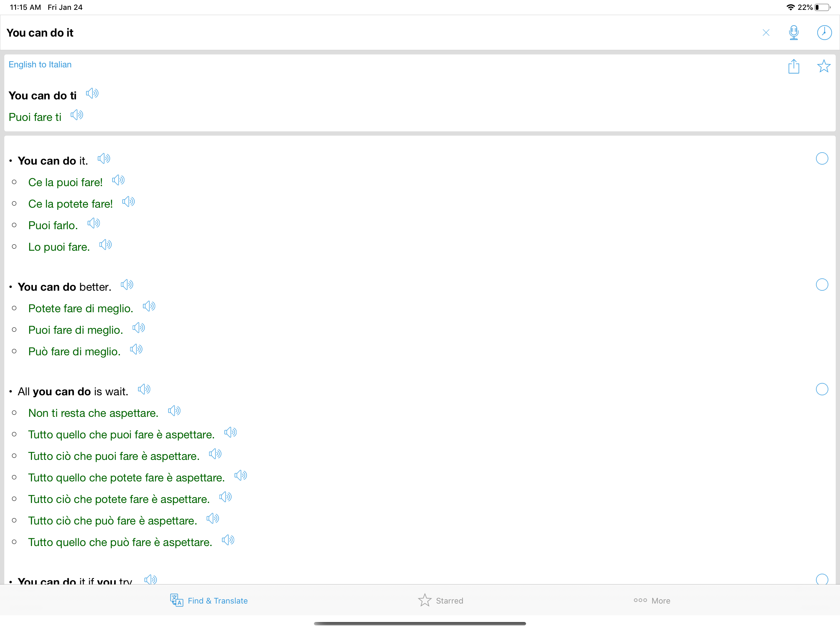The height and width of the screenshot is (630, 840).
Task: Play audio for 'You can do ti'
Action: (x=92, y=94)
